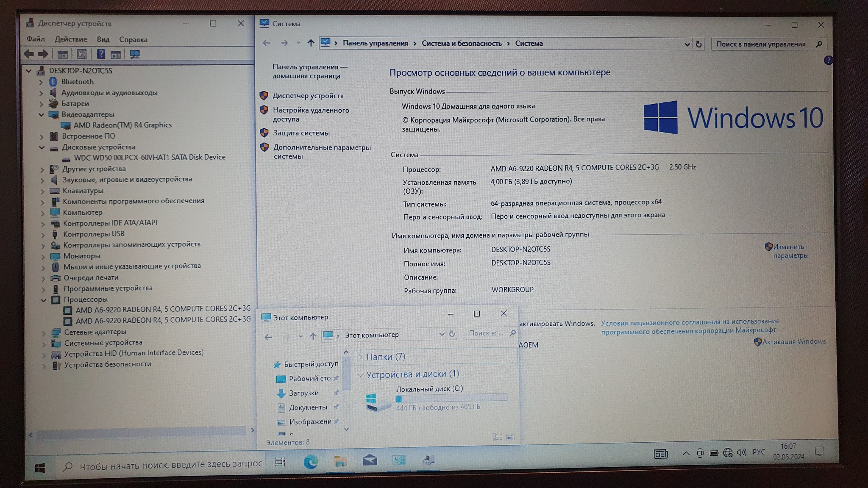The image size is (868, 488).
Task: Click the scan for hardware changes toolbar icon
Action: (135, 54)
